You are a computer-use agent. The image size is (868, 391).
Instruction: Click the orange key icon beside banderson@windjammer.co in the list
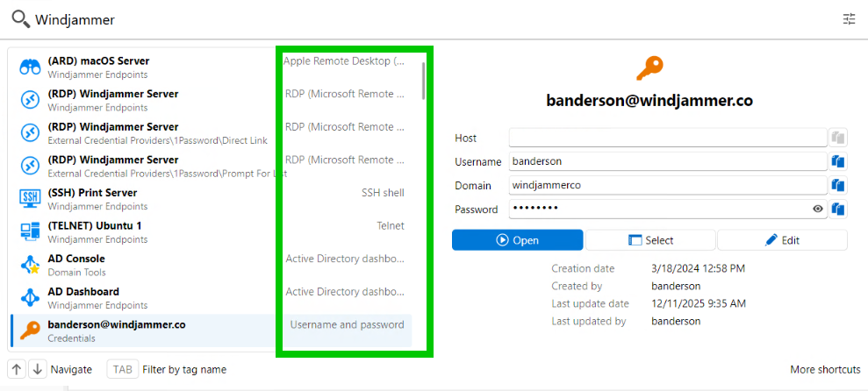coord(30,331)
